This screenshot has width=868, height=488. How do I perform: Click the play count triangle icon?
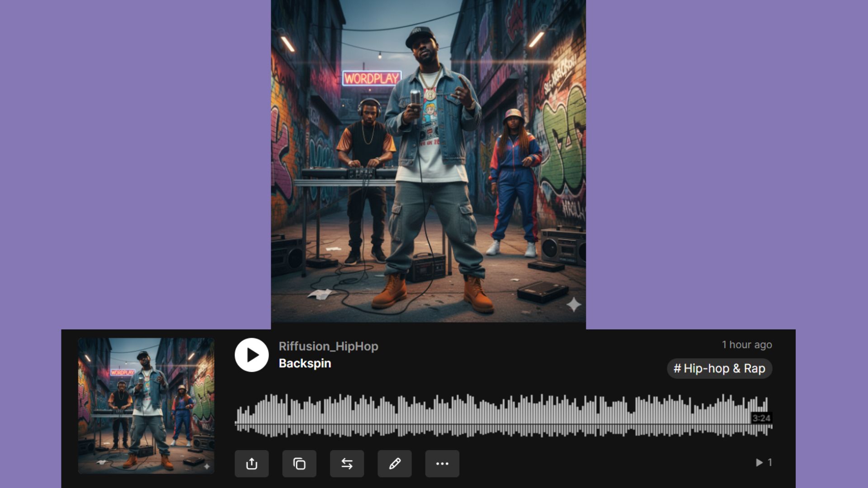[x=759, y=463]
